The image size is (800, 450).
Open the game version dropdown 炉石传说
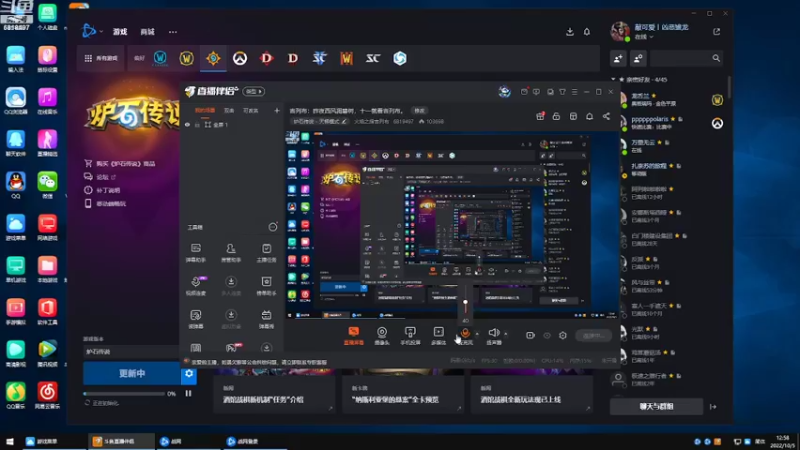pos(131,352)
